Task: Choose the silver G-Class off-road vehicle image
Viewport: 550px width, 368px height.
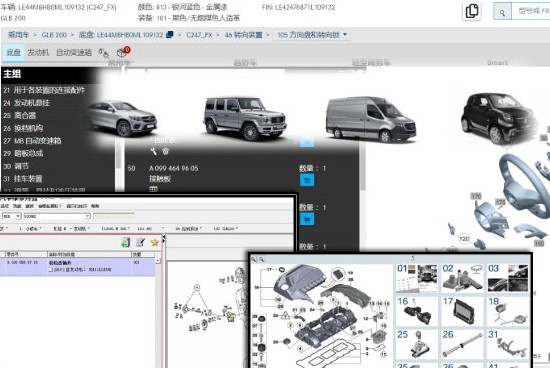Action: pos(245,118)
